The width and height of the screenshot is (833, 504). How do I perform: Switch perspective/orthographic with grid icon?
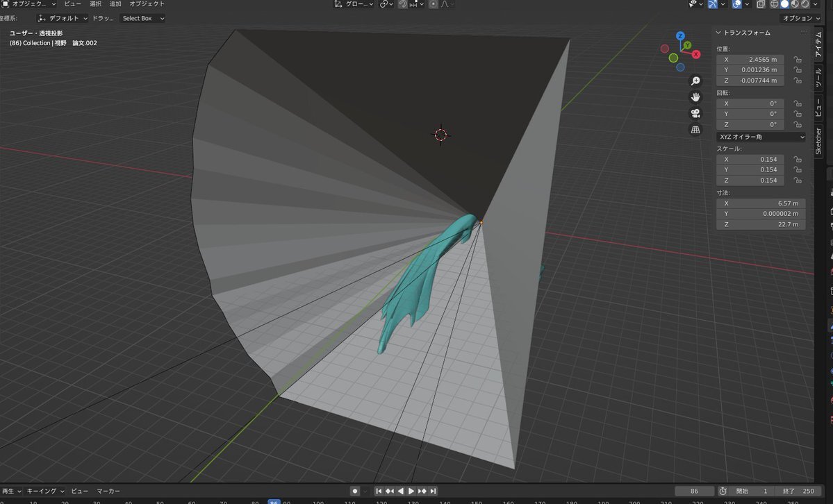(x=695, y=130)
